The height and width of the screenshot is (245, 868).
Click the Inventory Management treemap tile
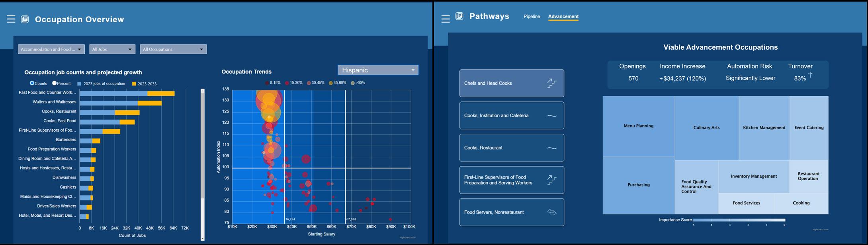(754, 177)
